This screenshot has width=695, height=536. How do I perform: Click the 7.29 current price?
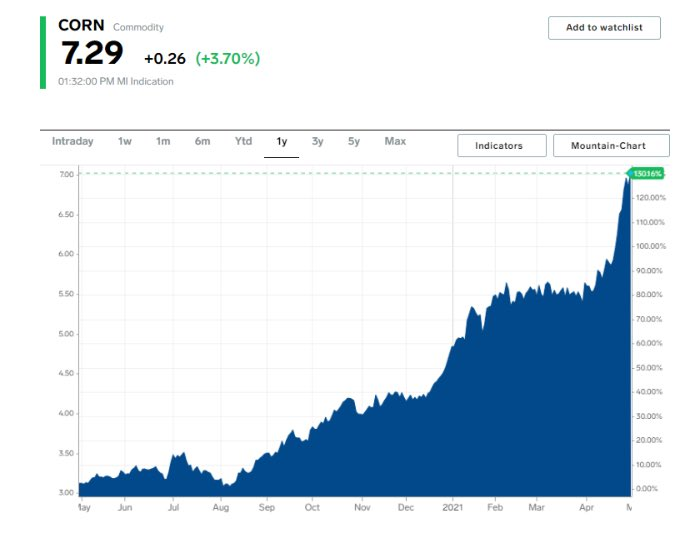coord(92,55)
